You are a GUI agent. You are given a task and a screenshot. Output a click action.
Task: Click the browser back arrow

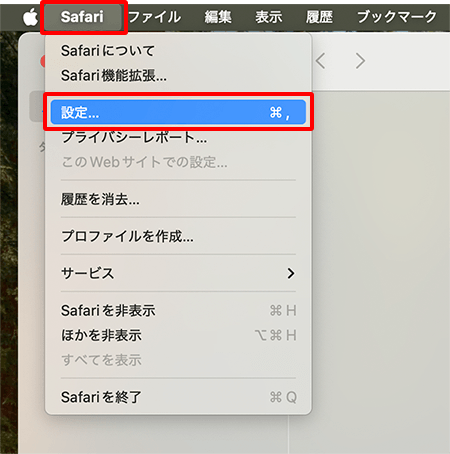click(321, 61)
